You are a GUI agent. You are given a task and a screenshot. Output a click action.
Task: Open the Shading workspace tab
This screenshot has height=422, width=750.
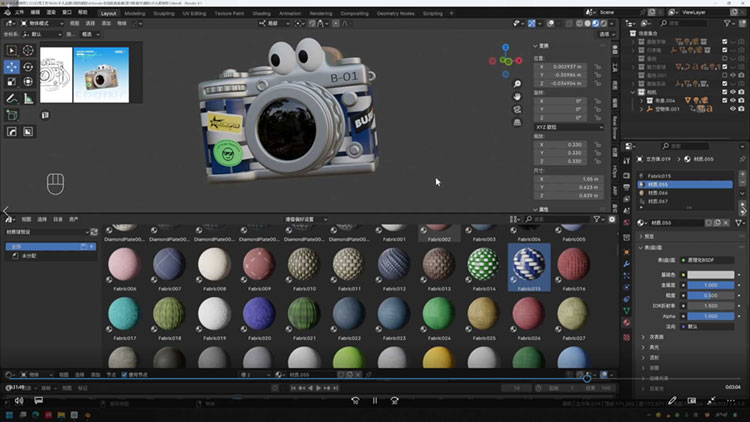point(261,13)
